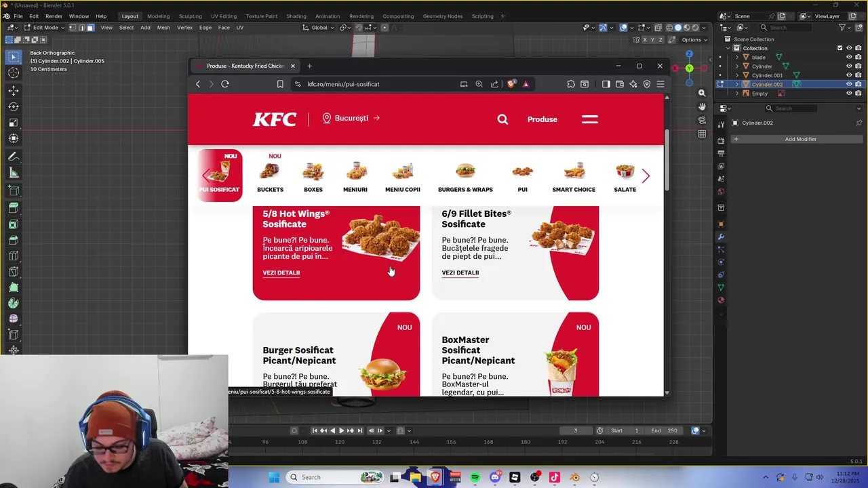868x488 pixels.
Task: Open the Edit Mode dropdown
Action: (45, 28)
